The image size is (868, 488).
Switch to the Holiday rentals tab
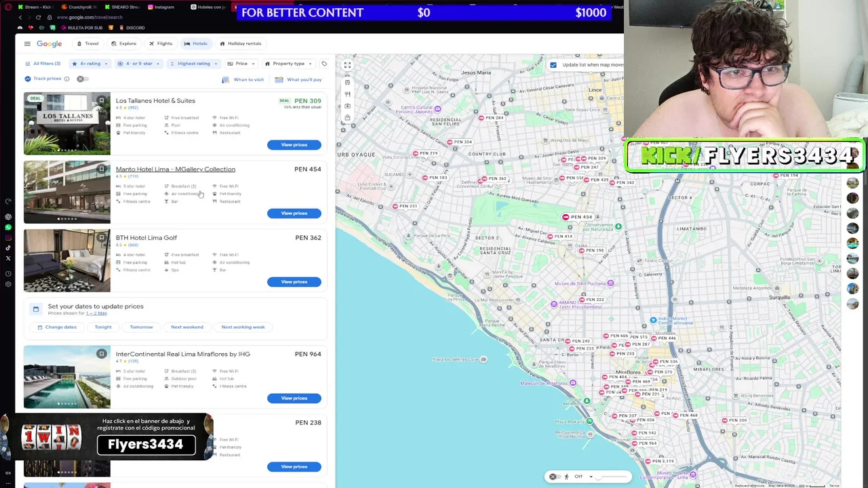pos(241,44)
